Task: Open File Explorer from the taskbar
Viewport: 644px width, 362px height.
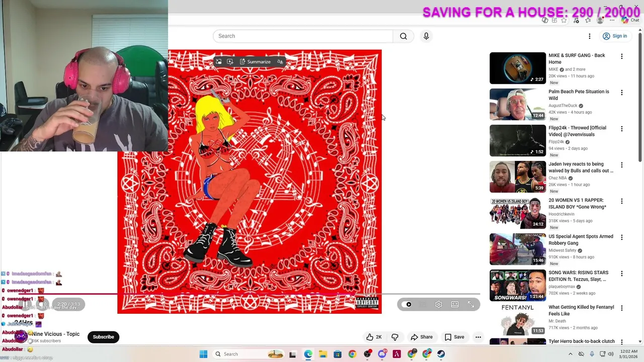Action: point(323,354)
